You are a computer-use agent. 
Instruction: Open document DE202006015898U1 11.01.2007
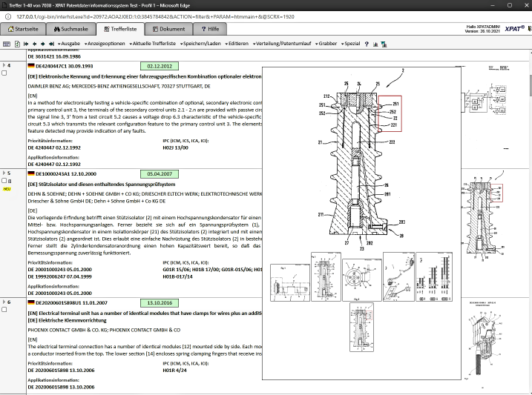coord(71,302)
